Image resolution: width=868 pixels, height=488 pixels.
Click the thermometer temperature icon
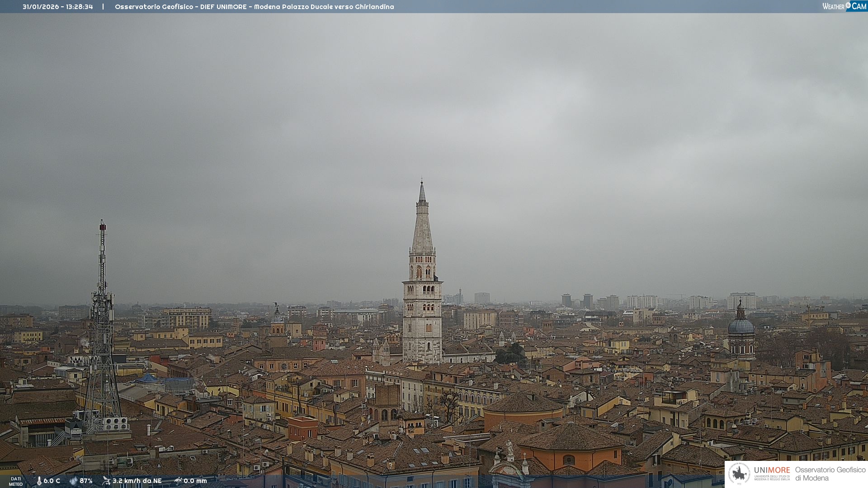tap(39, 481)
